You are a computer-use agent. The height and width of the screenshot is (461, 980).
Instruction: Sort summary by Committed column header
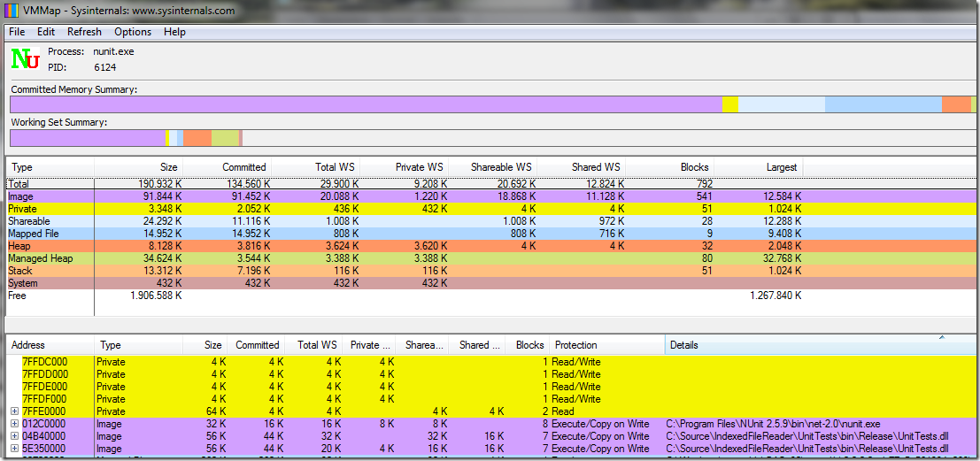[228, 167]
